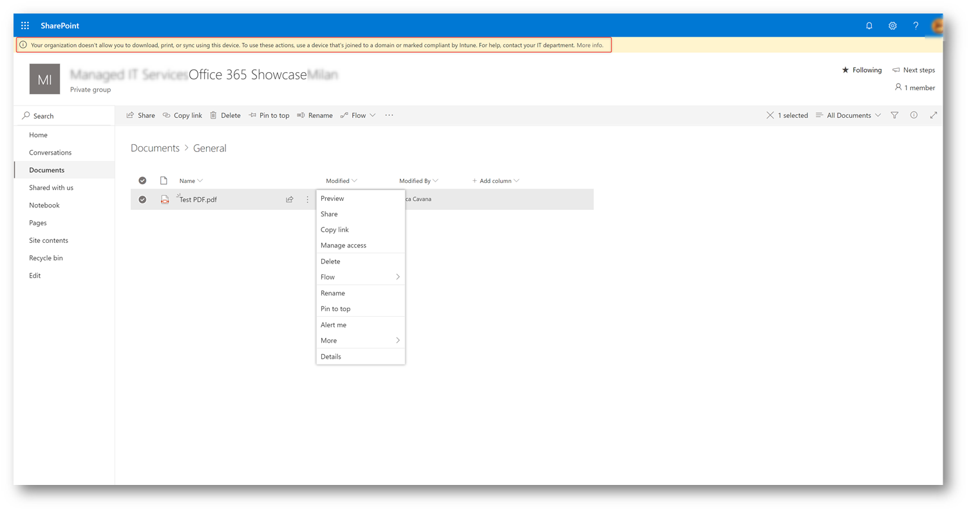
Task: Choose Alert me from the context menu
Action: 361,325
